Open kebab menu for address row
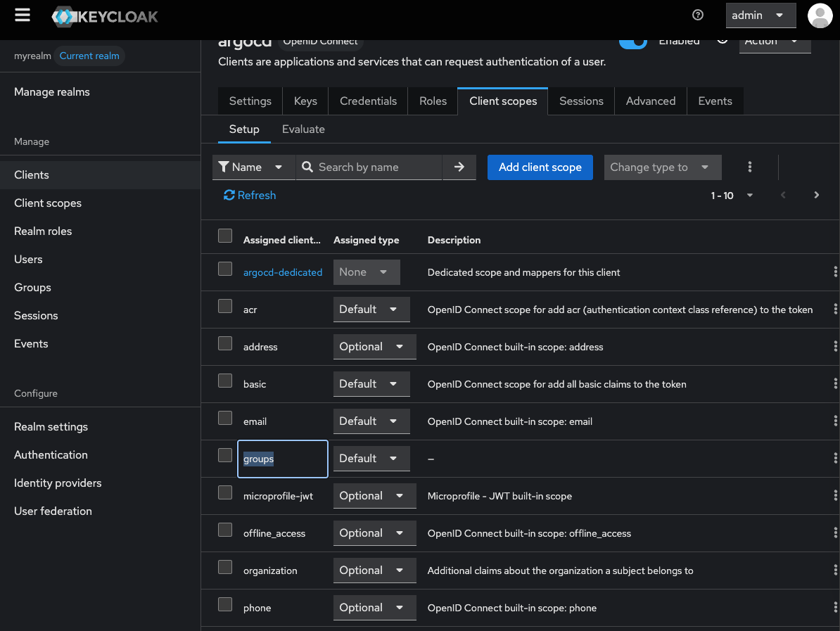 point(835,347)
